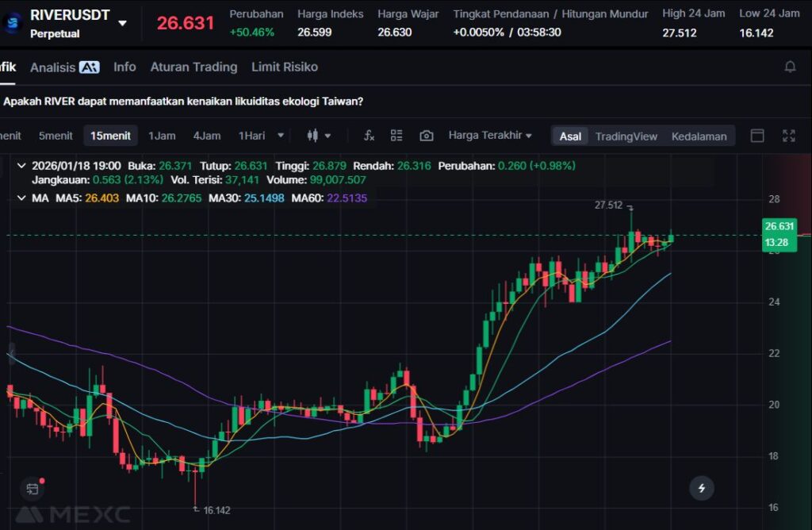Switch to the Limit Risiko tab

(284, 67)
